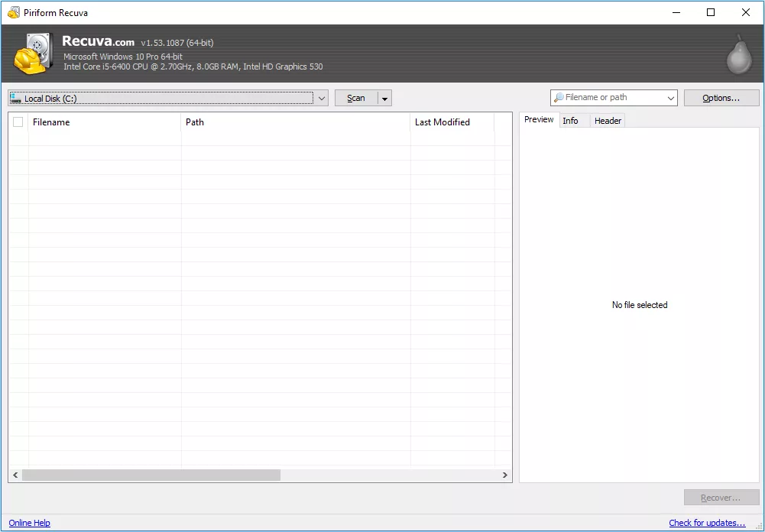Expand the Local Disk (C:) drive dropdown
Image resolution: width=765 pixels, height=532 pixels.
(x=322, y=98)
